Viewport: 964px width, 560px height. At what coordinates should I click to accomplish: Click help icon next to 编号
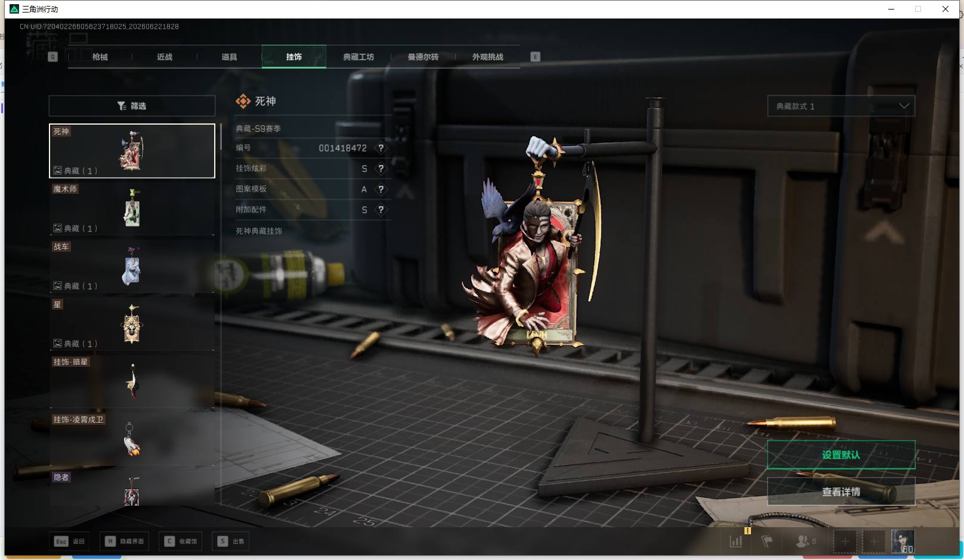(381, 148)
